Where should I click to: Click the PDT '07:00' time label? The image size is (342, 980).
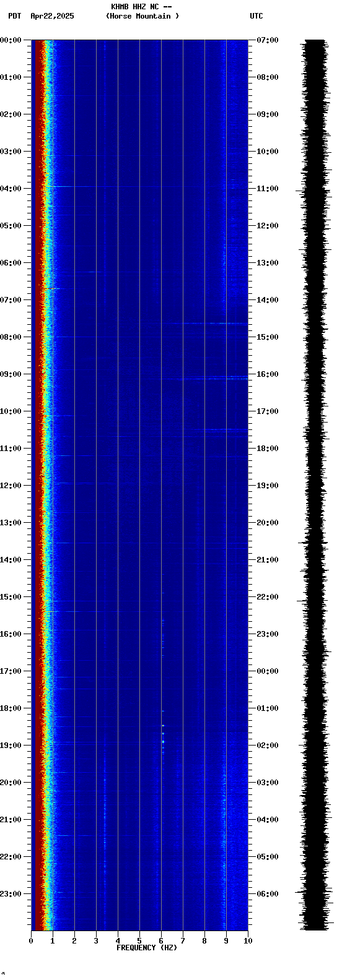click(11, 300)
